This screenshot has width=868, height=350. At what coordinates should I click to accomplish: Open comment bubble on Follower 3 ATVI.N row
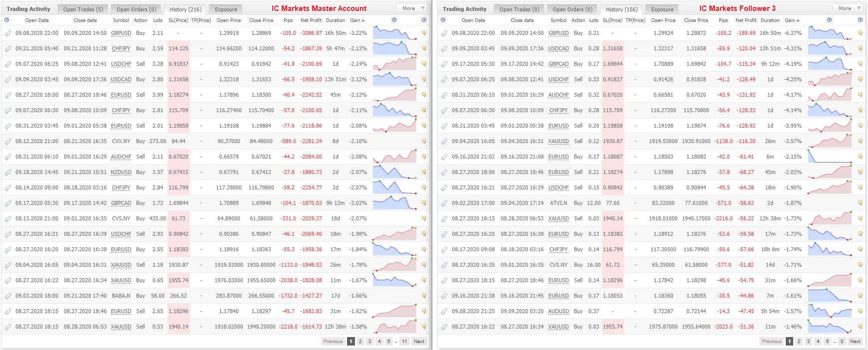[860, 203]
